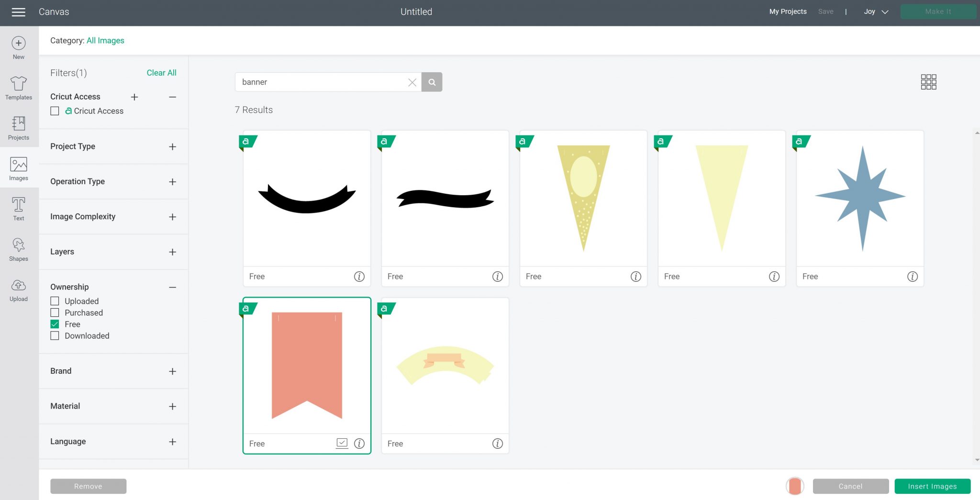Open the Upload panel

[18, 290]
